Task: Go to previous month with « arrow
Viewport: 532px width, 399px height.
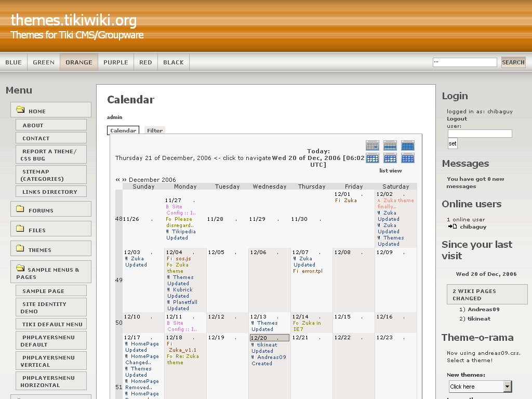Action: pyautogui.click(x=118, y=180)
